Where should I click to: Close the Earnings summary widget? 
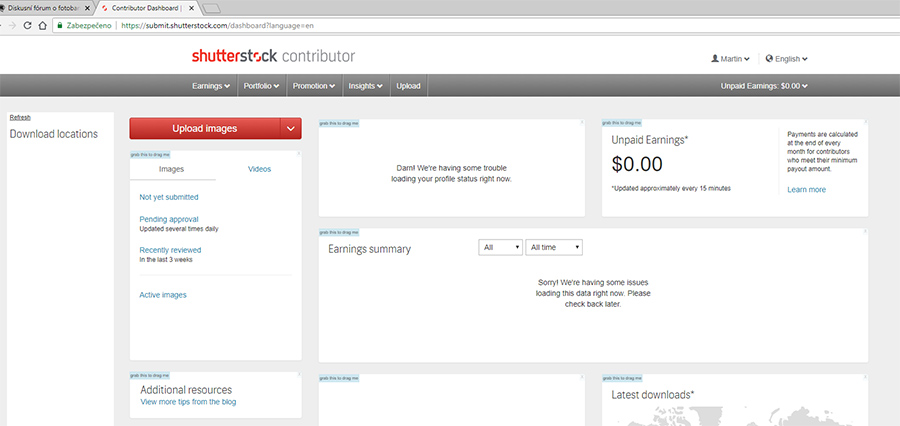click(865, 232)
